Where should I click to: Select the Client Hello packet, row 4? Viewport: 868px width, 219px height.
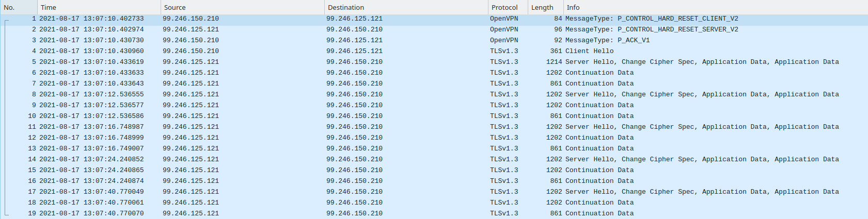click(589, 51)
